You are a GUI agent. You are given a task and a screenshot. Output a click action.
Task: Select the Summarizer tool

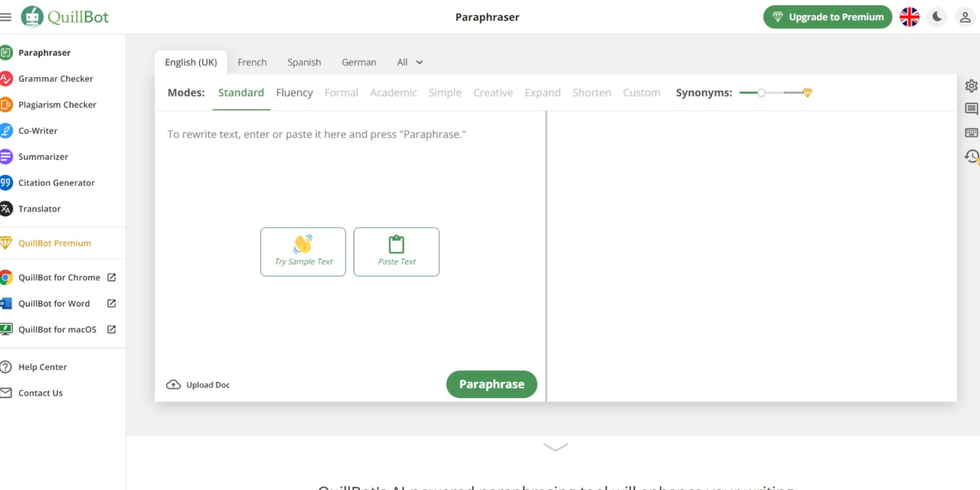click(43, 157)
